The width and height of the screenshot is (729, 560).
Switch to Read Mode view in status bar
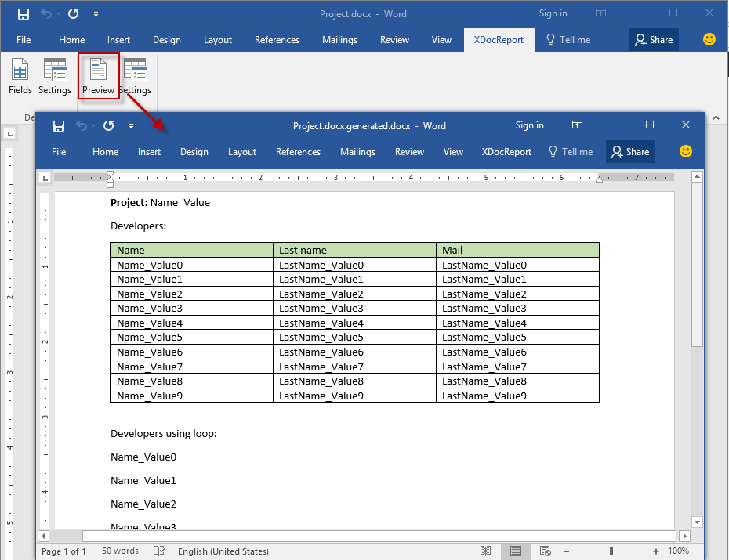click(x=486, y=551)
